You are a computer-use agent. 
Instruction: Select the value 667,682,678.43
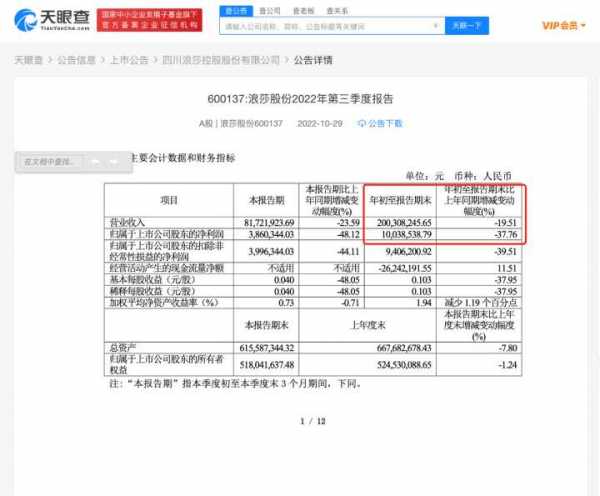coord(404,348)
